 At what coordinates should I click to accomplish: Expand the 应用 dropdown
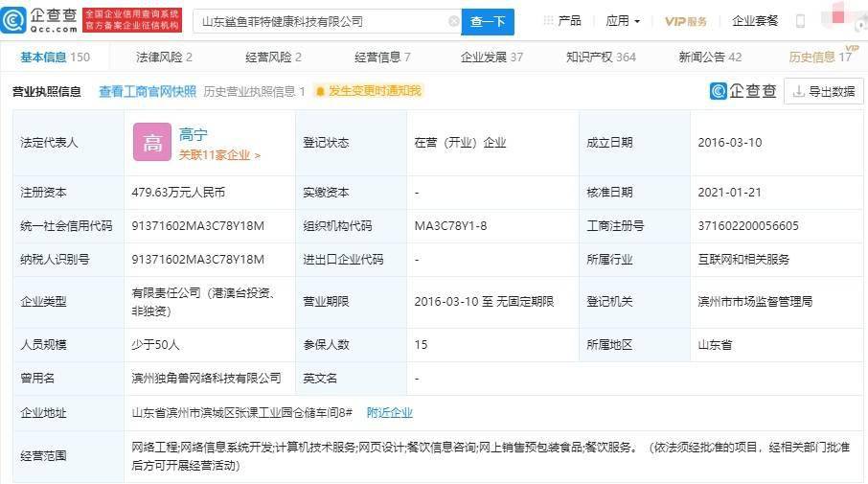[x=623, y=21]
